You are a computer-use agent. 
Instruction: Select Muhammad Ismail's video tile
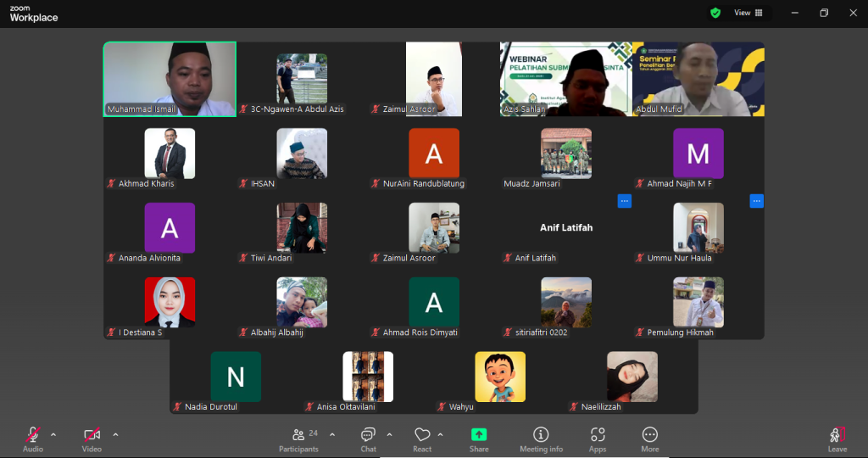coord(170,79)
